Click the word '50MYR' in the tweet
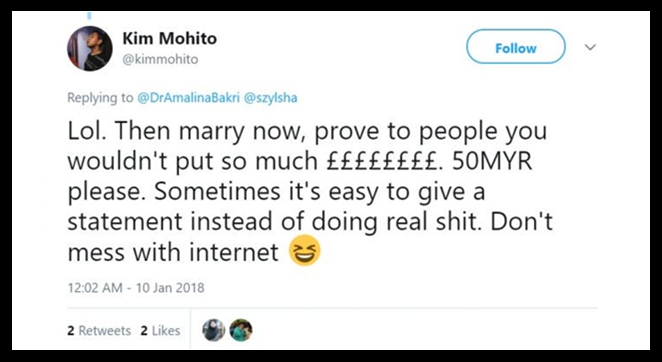 click(x=492, y=161)
